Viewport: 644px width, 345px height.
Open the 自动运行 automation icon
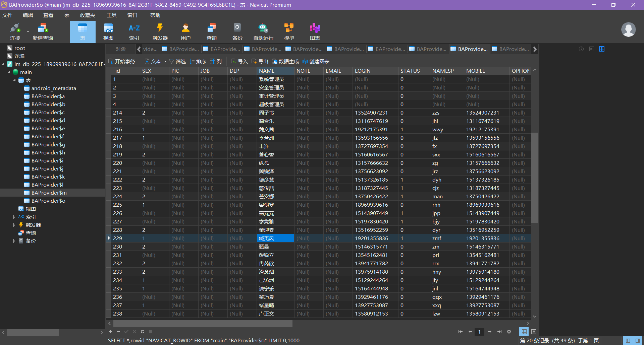pos(263,32)
